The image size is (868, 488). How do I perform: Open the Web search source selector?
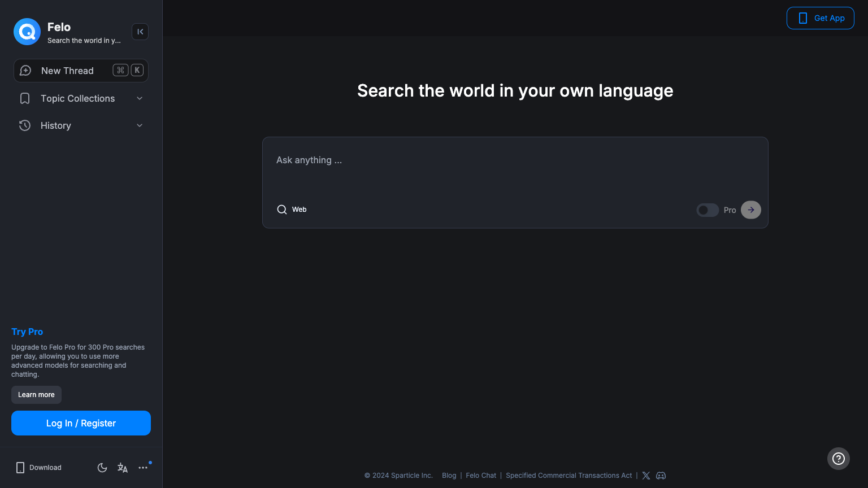[x=292, y=210]
